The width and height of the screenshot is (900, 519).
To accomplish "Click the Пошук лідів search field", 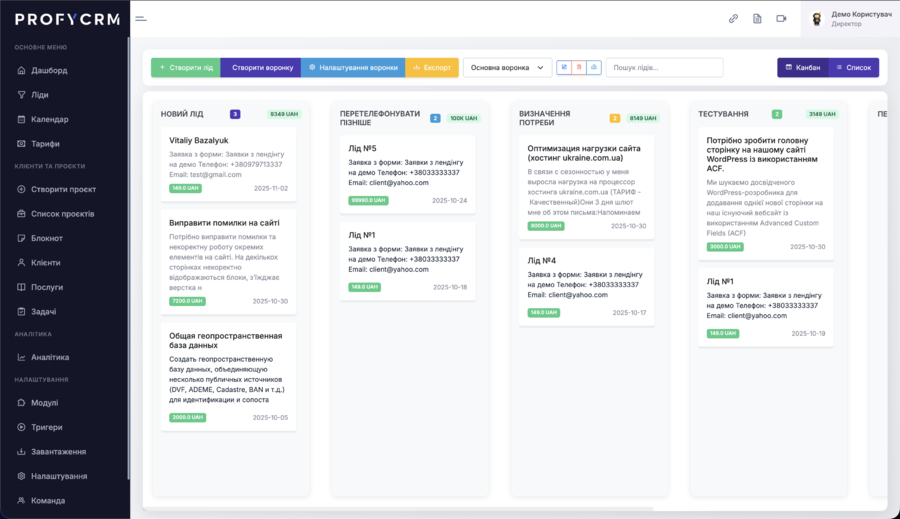I will pyautogui.click(x=664, y=67).
